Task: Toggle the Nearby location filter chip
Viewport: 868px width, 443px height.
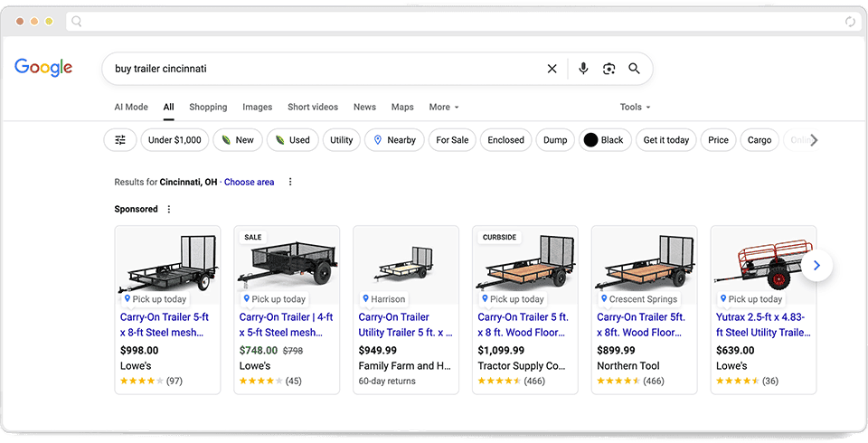Action: pos(395,140)
